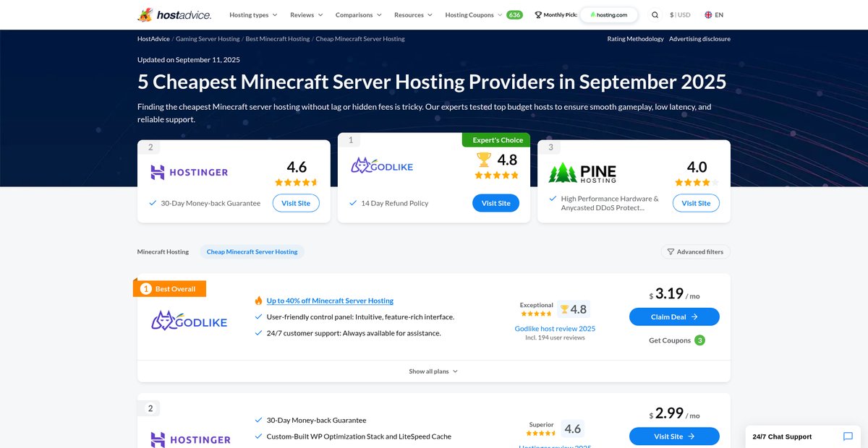868x448 pixels.
Task: Visit Site for Godlike Expert's Choice
Action: (495, 203)
